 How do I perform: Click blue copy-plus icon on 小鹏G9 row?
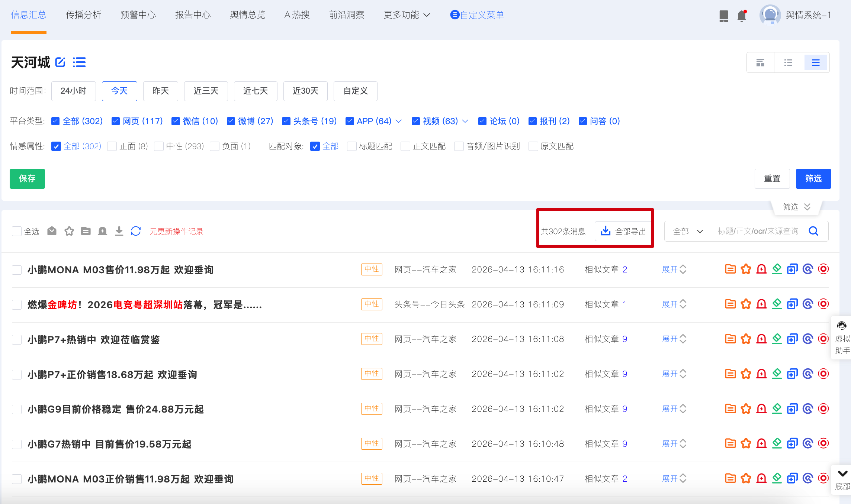pyautogui.click(x=792, y=409)
